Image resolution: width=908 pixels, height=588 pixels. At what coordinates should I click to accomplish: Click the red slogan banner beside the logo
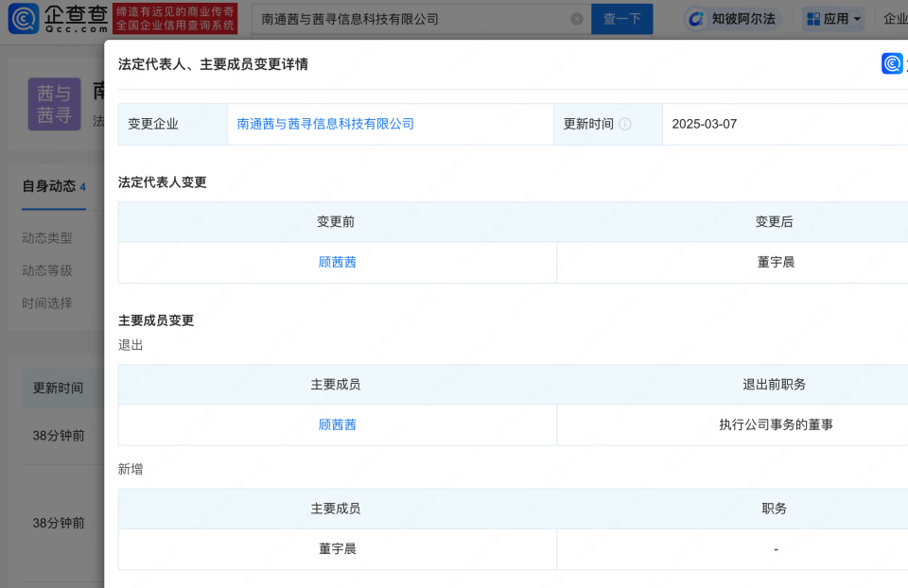(176, 19)
